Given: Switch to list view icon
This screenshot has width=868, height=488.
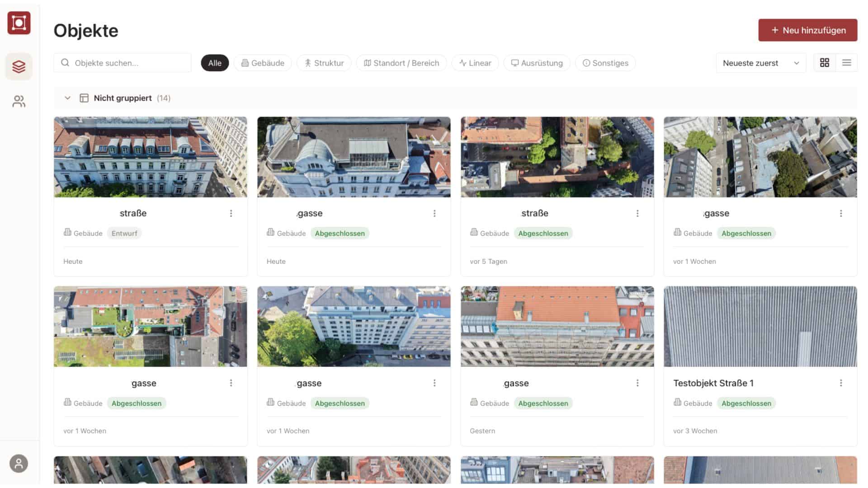Looking at the screenshot, I should pos(847,63).
